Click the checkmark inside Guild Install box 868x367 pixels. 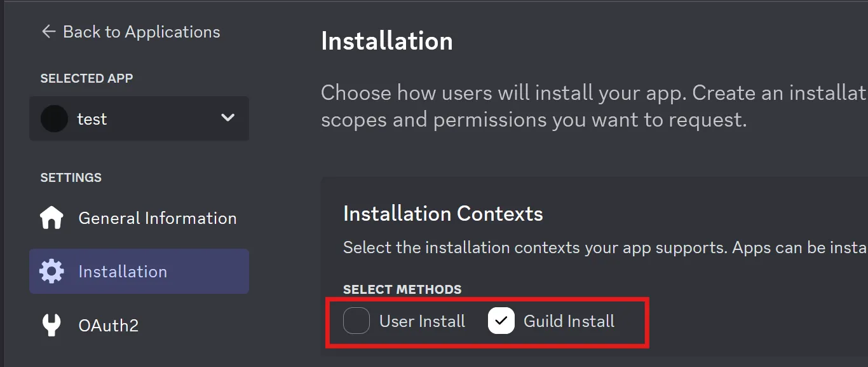501,321
